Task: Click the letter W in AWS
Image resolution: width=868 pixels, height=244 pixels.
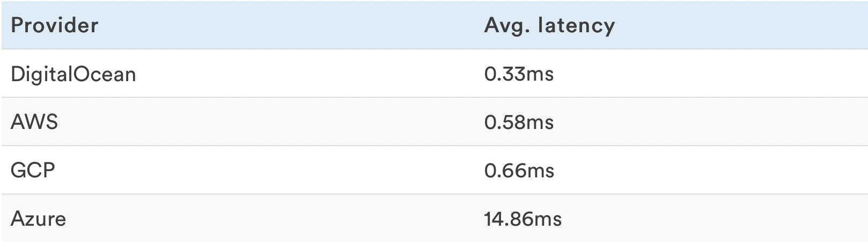Action: click(35, 122)
